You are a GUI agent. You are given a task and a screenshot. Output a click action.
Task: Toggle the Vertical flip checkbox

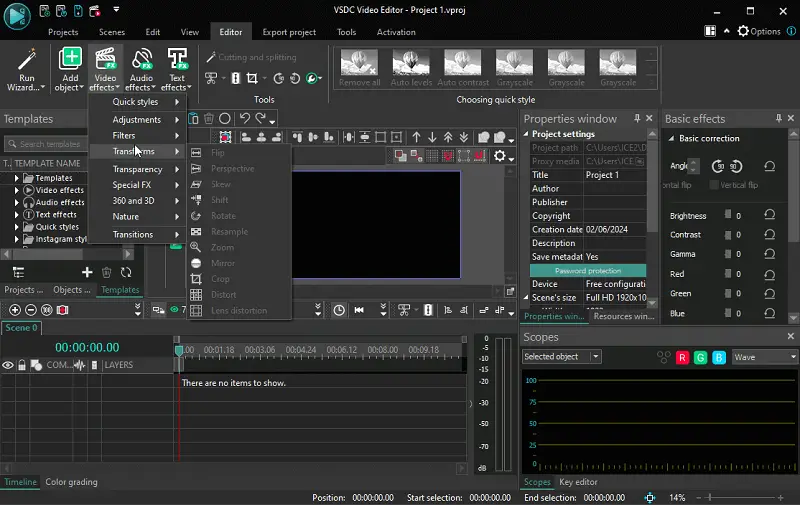point(714,185)
